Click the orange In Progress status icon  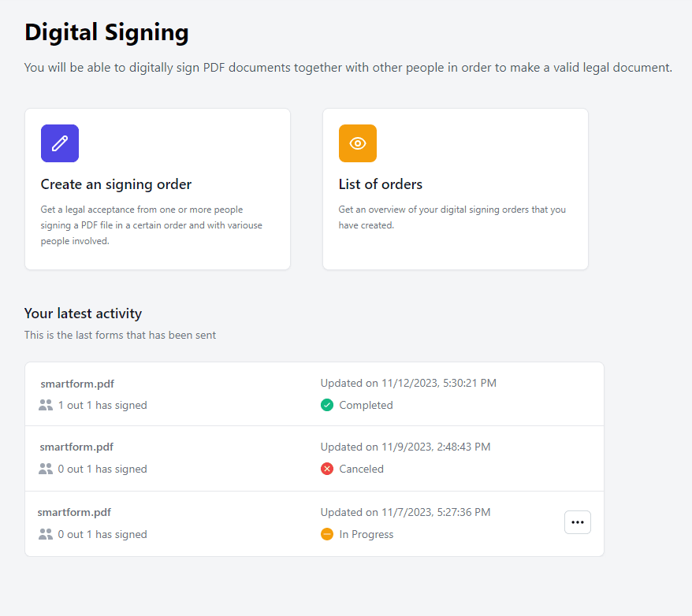coord(327,533)
